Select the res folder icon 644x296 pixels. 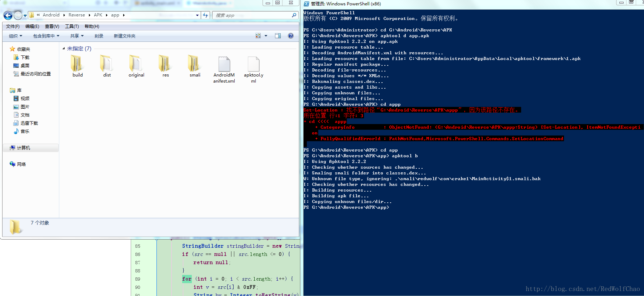pos(165,64)
